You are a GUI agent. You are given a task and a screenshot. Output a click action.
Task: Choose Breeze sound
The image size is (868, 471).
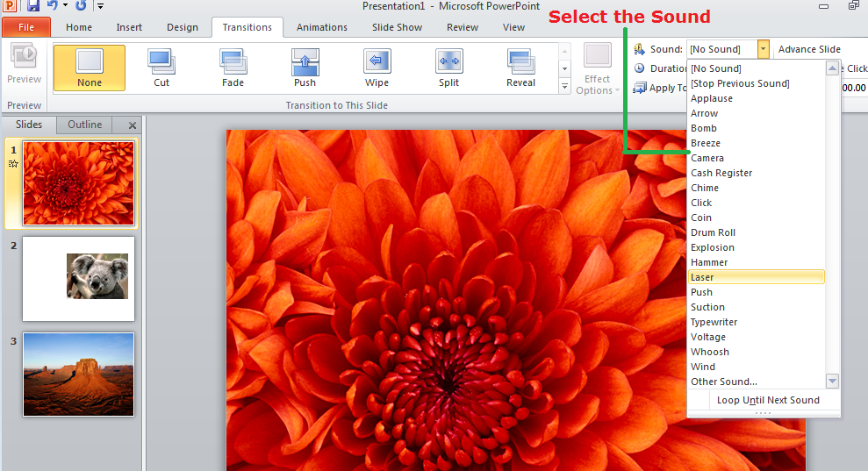tap(756, 143)
